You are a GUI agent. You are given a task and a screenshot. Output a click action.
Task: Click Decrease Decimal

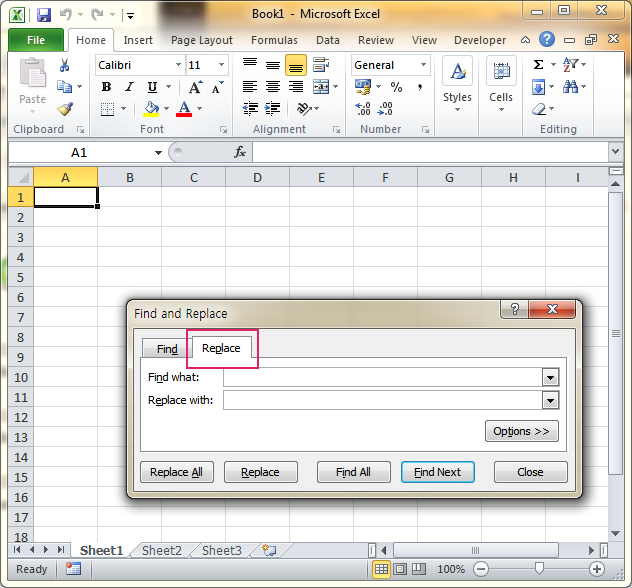point(385,109)
